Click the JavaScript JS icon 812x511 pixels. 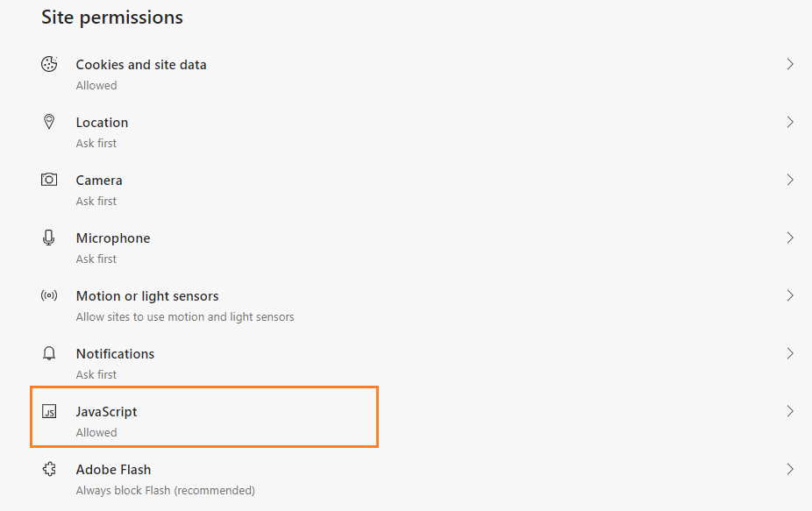coord(49,411)
